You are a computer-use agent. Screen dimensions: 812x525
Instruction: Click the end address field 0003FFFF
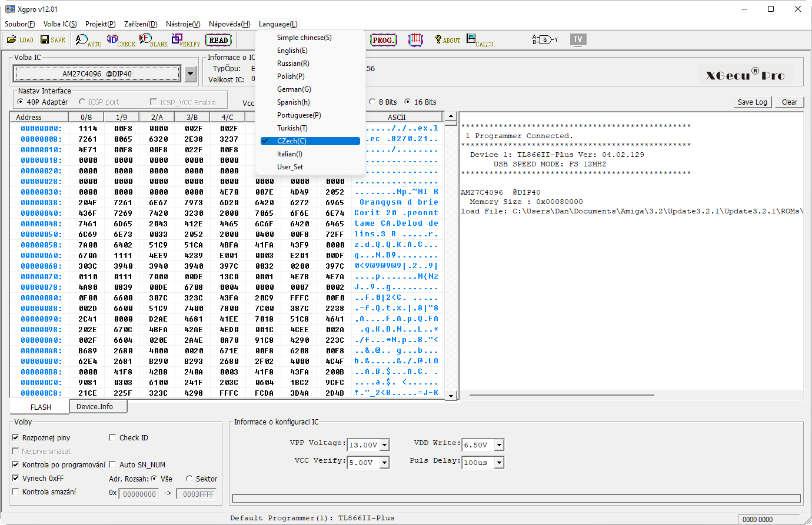coord(197,494)
